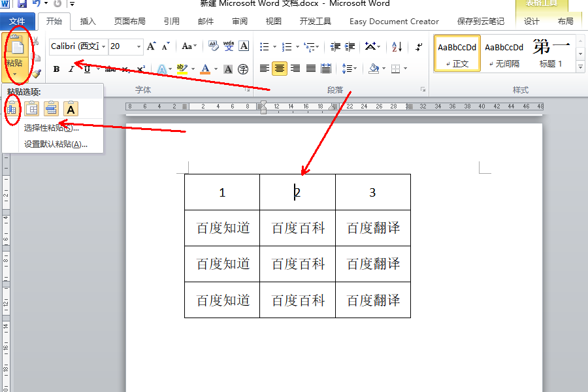Viewport: 588px width, 392px height.
Task: Open the Change Case (Aa) dropdown
Action: pos(189,46)
